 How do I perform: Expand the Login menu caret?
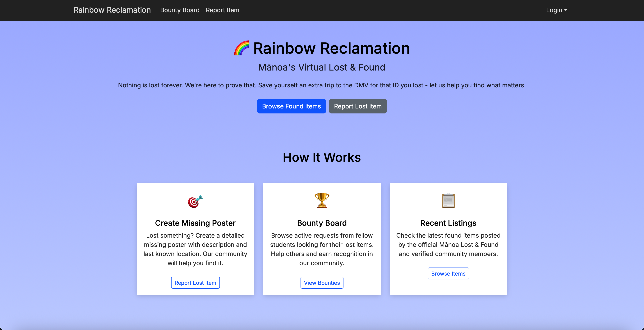(566, 11)
